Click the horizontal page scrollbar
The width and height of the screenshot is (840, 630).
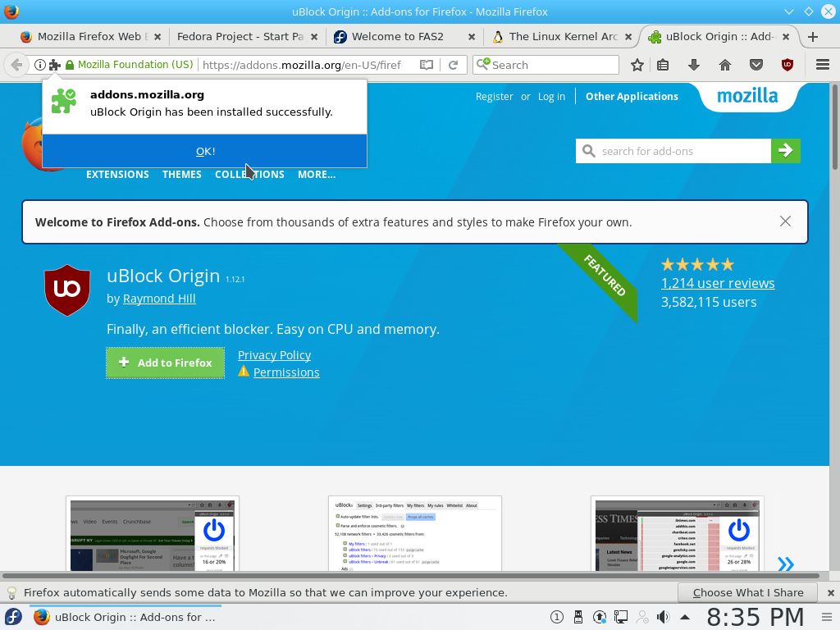point(411,576)
